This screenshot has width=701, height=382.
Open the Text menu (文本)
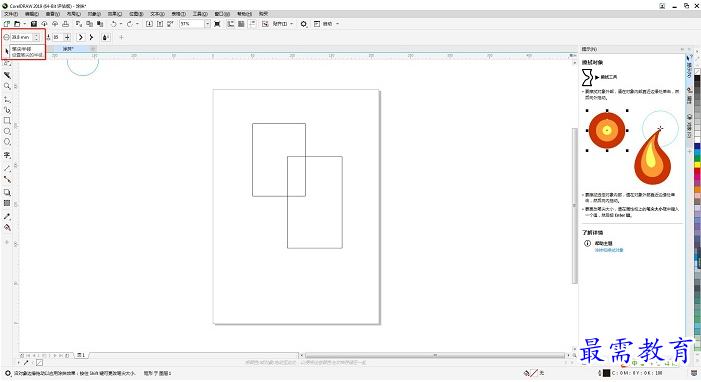click(157, 14)
